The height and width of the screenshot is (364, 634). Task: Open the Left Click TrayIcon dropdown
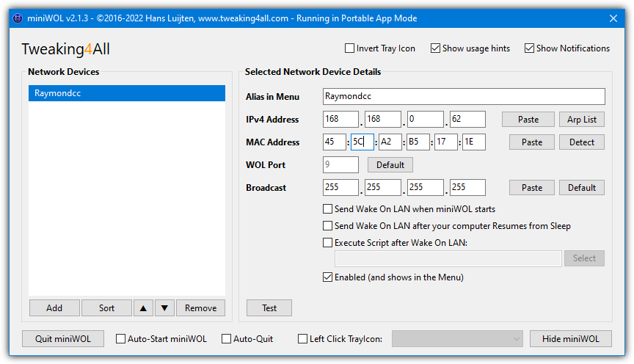tap(457, 339)
